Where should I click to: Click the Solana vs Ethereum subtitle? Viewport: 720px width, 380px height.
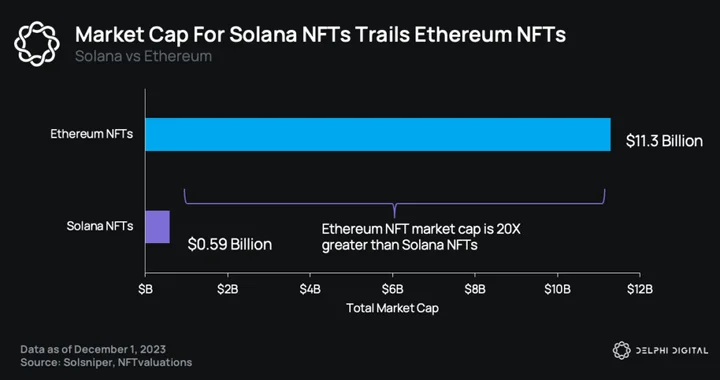[x=143, y=56]
